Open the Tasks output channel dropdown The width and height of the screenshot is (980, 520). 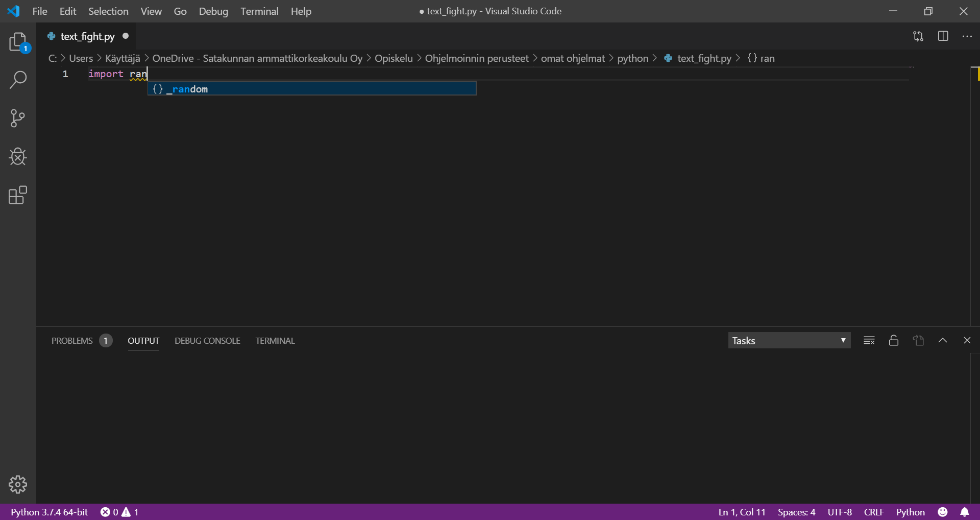(x=789, y=341)
